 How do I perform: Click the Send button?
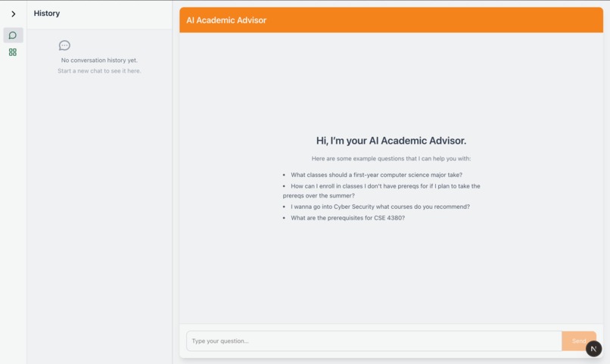pos(578,341)
